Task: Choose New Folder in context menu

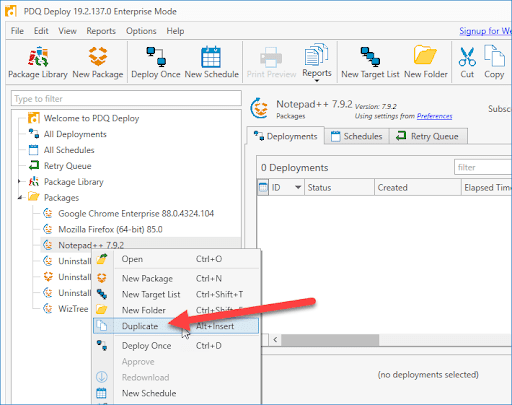Action: [x=176, y=310]
